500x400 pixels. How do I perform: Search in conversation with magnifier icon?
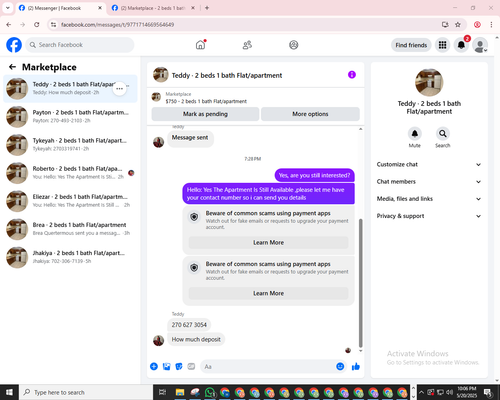click(x=443, y=134)
